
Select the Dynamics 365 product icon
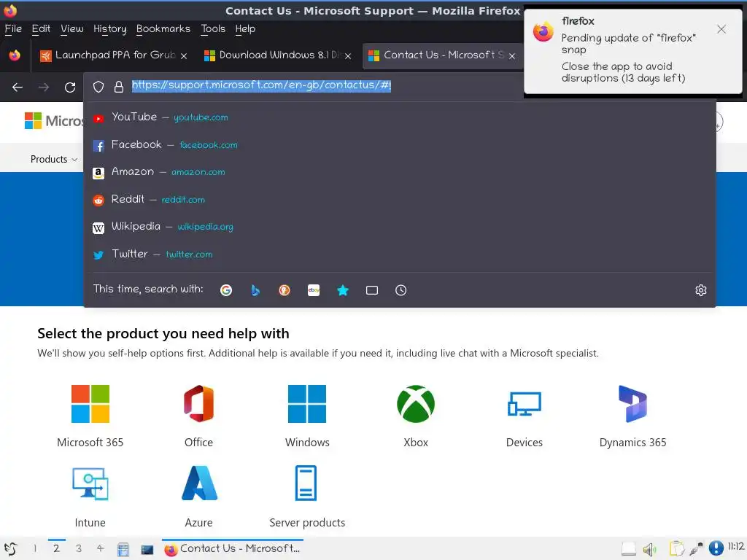632,404
